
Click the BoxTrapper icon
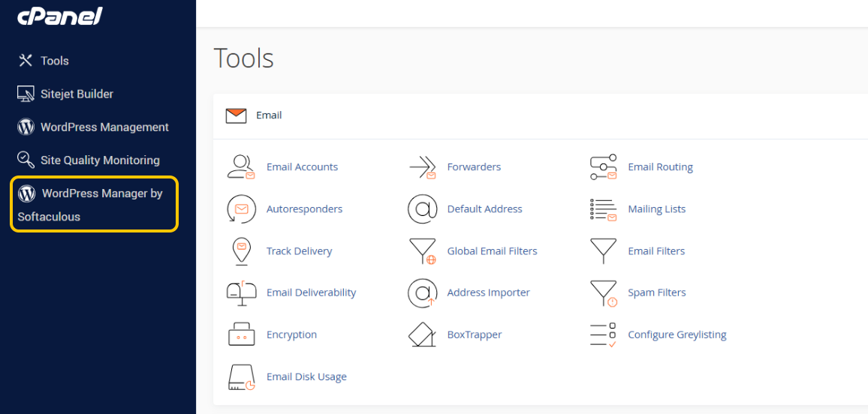423,334
